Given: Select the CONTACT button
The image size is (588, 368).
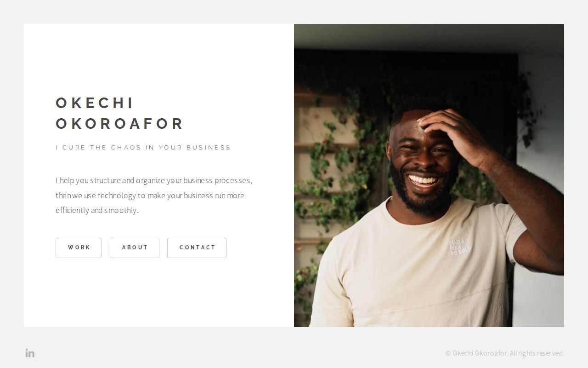Looking at the screenshot, I should (197, 248).
